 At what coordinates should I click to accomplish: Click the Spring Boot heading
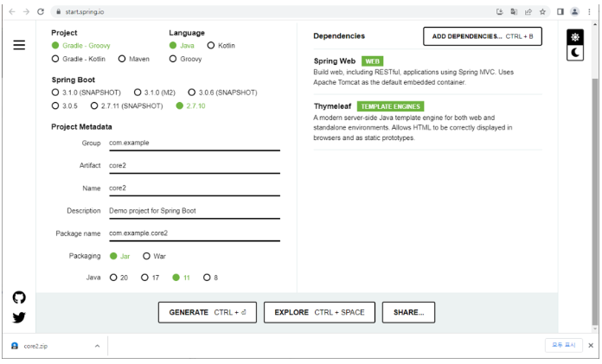pyautogui.click(x=74, y=80)
